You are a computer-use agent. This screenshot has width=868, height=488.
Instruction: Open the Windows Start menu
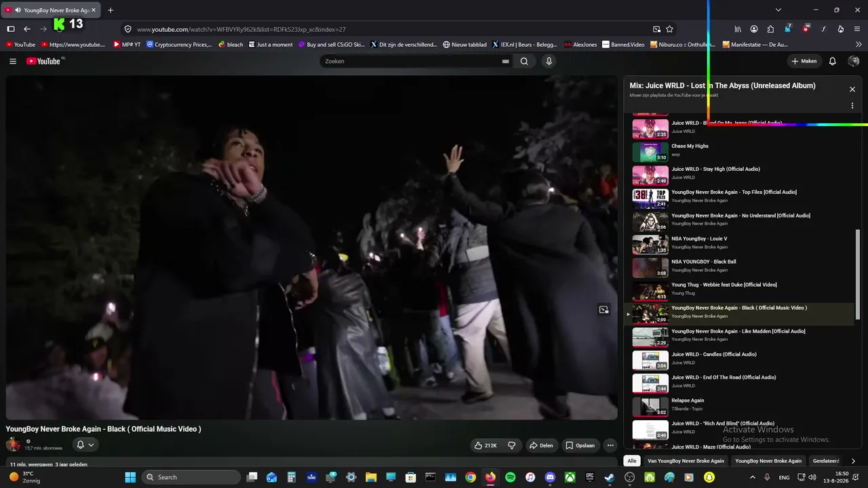click(130, 477)
